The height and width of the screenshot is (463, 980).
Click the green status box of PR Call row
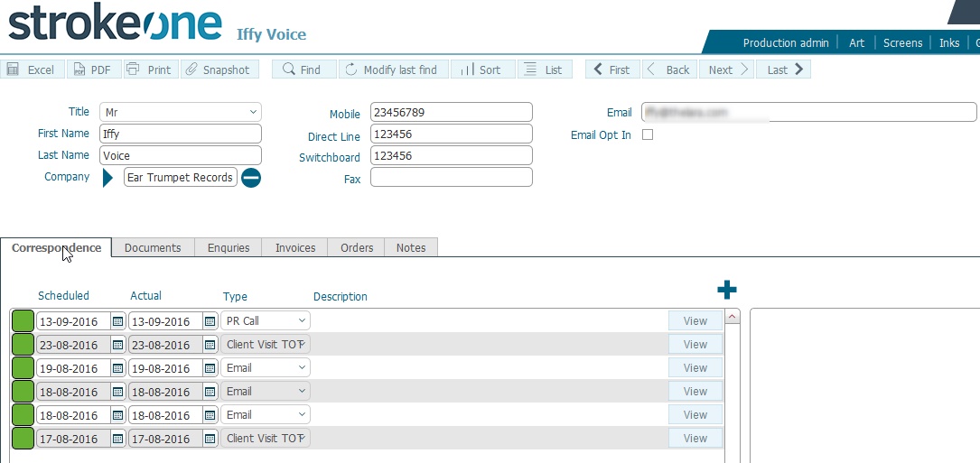[23, 321]
